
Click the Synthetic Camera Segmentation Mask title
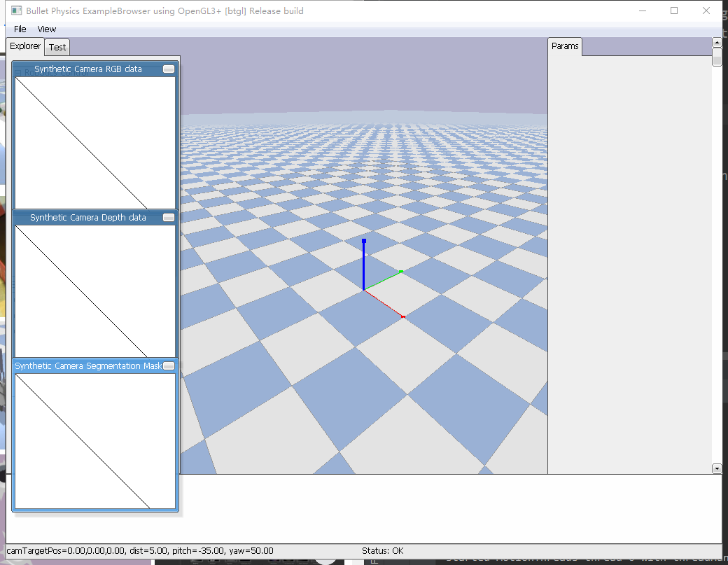88,366
